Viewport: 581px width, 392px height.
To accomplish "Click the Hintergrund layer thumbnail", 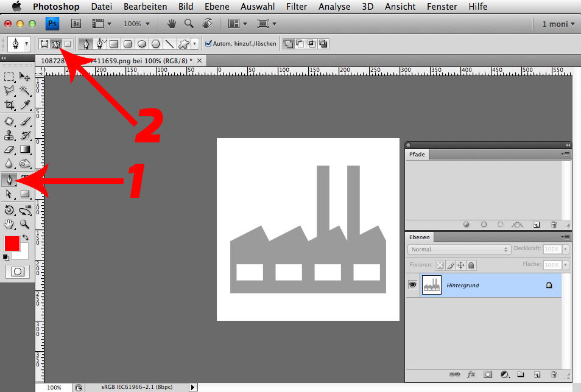I will pyautogui.click(x=432, y=285).
